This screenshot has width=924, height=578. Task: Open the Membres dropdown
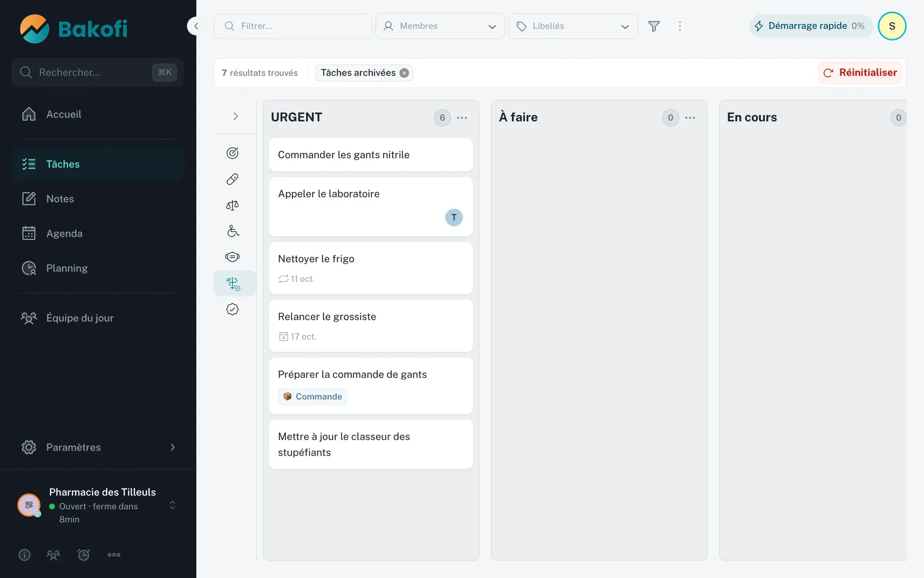tap(440, 26)
